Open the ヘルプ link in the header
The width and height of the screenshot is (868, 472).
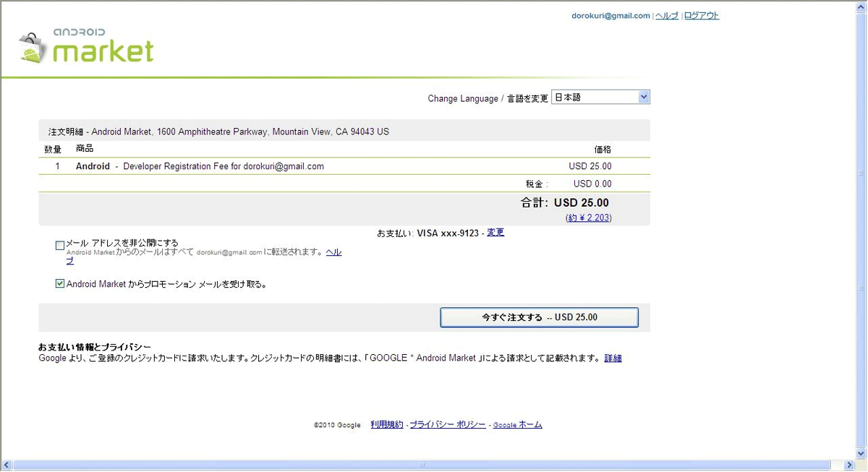(x=667, y=16)
